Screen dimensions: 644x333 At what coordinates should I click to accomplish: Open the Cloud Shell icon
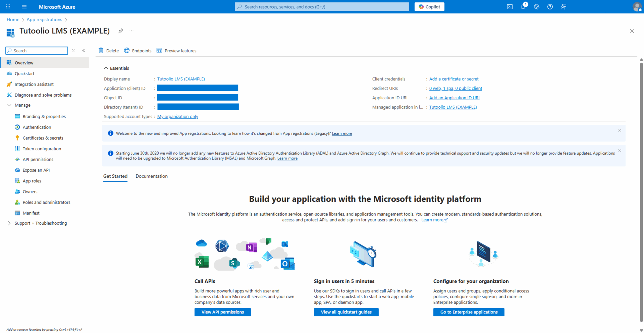(510, 7)
